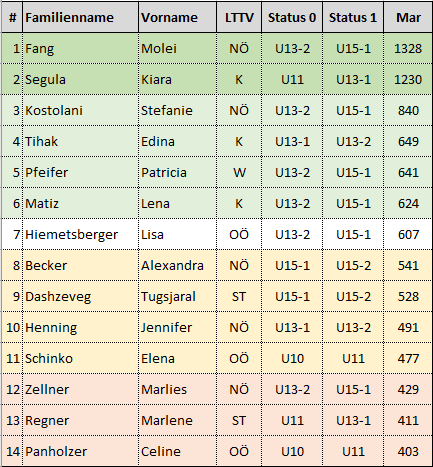This screenshot has width=433, height=467.
Task: Select the Status 1 header cell
Action: [x=353, y=17]
